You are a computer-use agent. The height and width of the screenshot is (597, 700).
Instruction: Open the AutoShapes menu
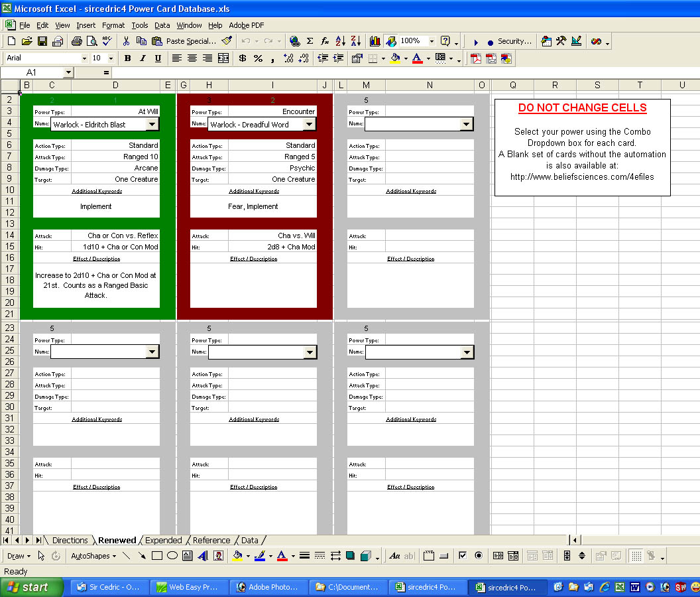pyautogui.click(x=93, y=556)
